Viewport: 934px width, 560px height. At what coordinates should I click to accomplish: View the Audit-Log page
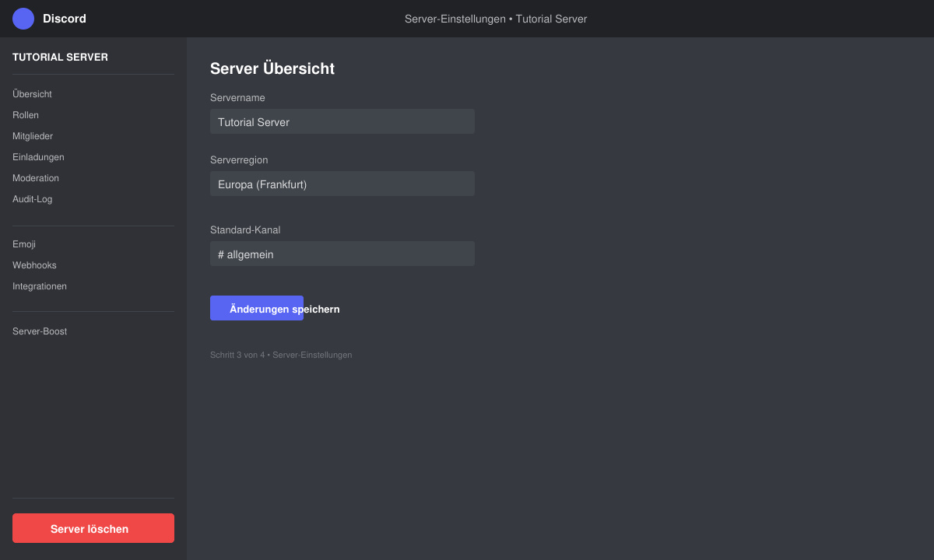pyautogui.click(x=33, y=199)
